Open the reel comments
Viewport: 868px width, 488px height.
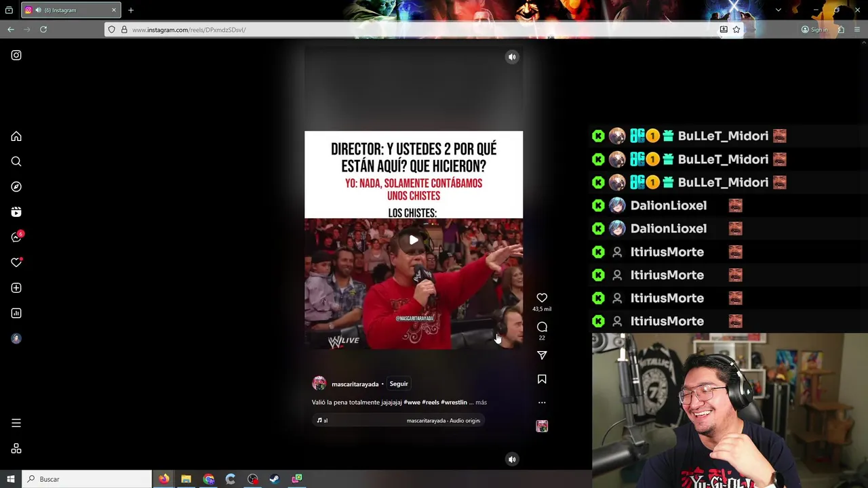click(542, 327)
